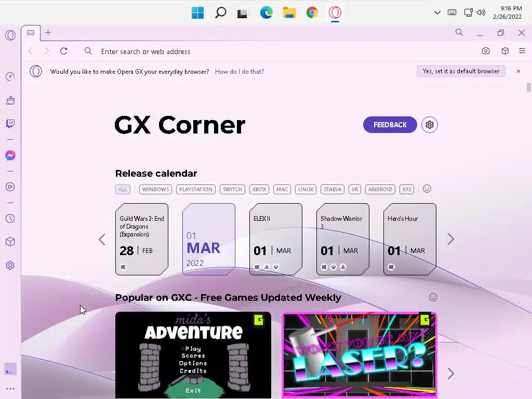532x399 pixels.
Task: Click 'How do I do that?' link
Action: (240, 72)
